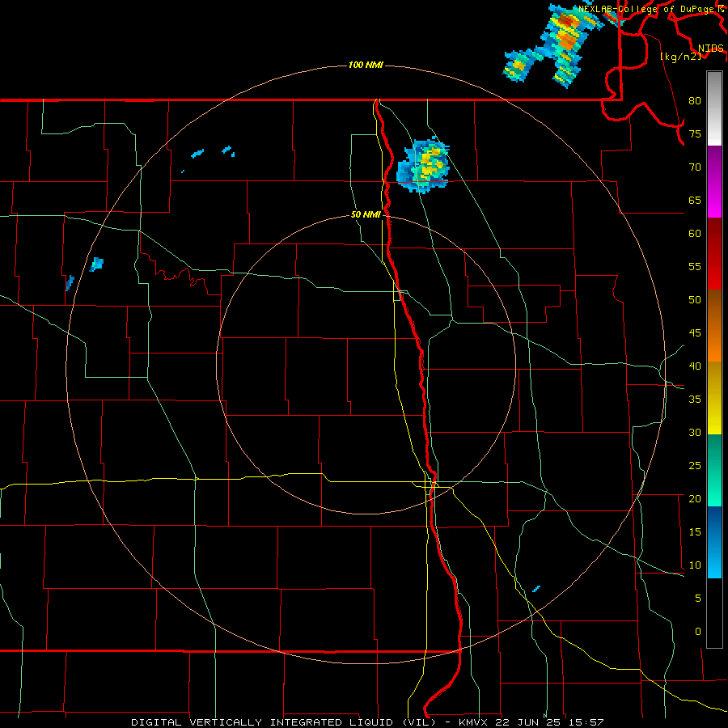This screenshot has height=728, width=728.
Task: Click the "0" value on the color scale
Action: pos(698,632)
